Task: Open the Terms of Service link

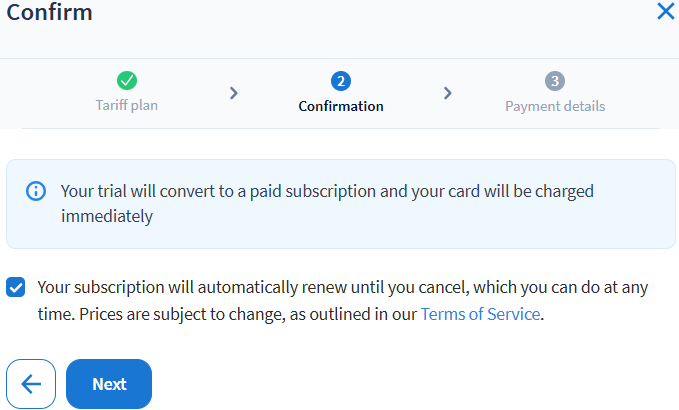Action: pyautogui.click(x=481, y=314)
